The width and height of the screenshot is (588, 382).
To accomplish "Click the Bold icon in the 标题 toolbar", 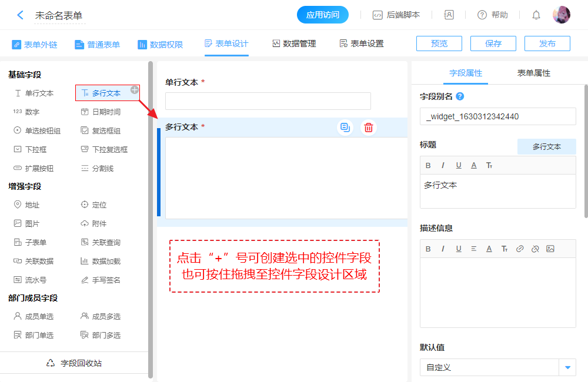I will (x=428, y=165).
